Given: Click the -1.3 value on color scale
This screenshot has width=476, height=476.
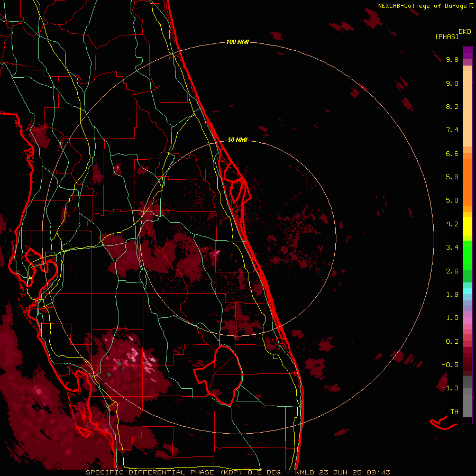Looking at the screenshot, I should (x=450, y=388).
